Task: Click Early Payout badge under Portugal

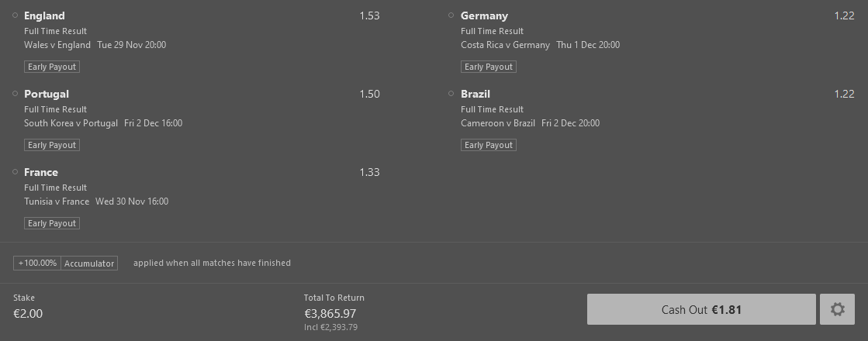Action: (52, 145)
